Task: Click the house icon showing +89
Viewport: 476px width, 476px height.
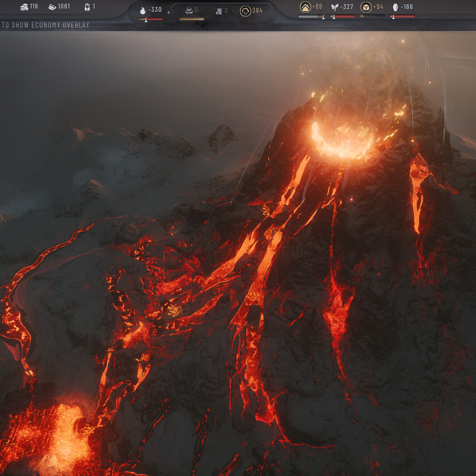Action: coord(305,7)
